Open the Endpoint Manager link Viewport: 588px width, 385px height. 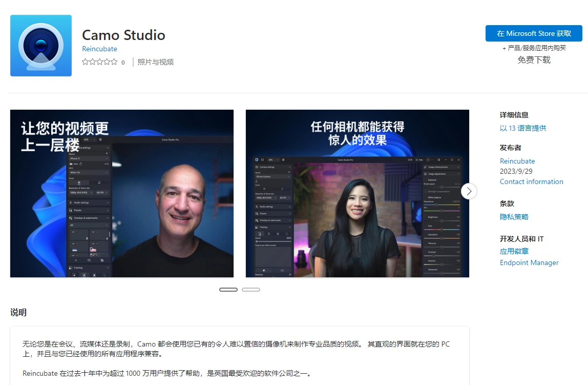(x=529, y=262)
